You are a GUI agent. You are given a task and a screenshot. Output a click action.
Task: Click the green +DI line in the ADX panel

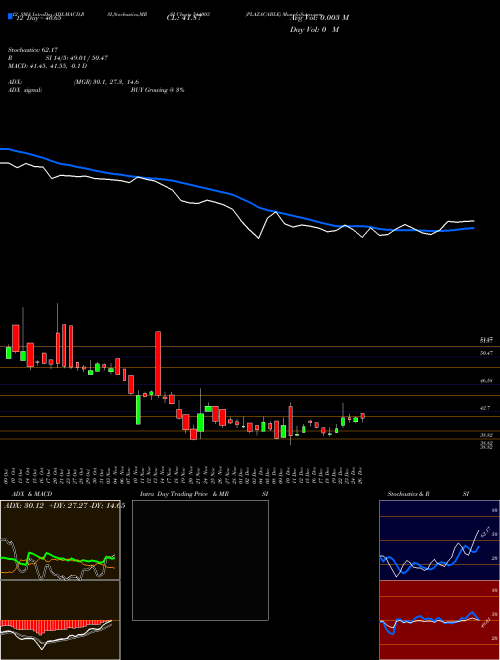[x=57, y=559]
